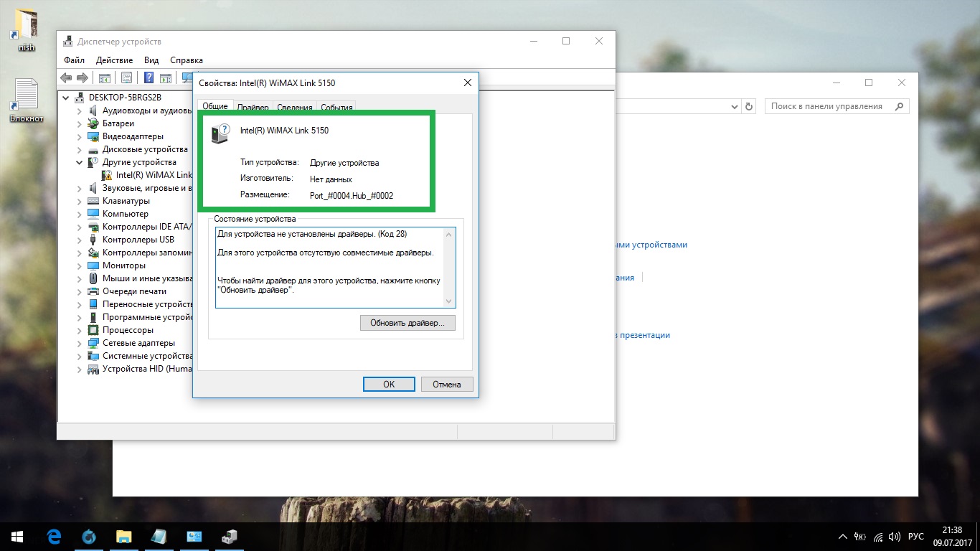
Task: Select the Компьютер tree item
Action: pyautogui.click(x=126, y=214)
